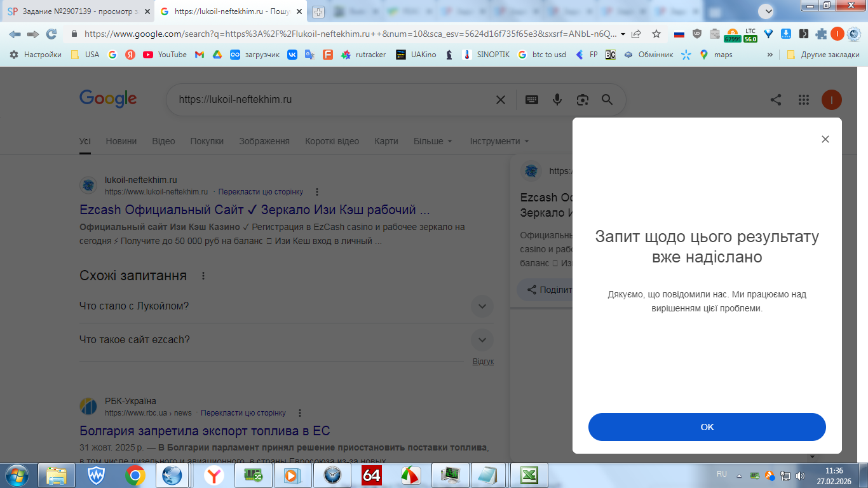Screen dimensions: 868x488
Task: Open the YouTube bookmark
Action: tap(165, 55)
